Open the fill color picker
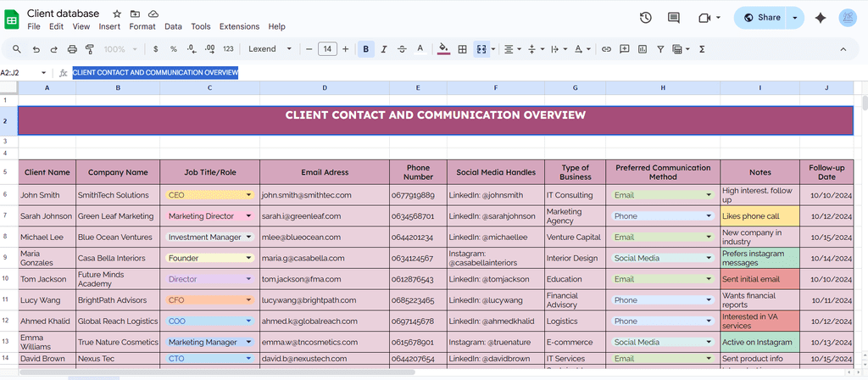 click(443, 49)
